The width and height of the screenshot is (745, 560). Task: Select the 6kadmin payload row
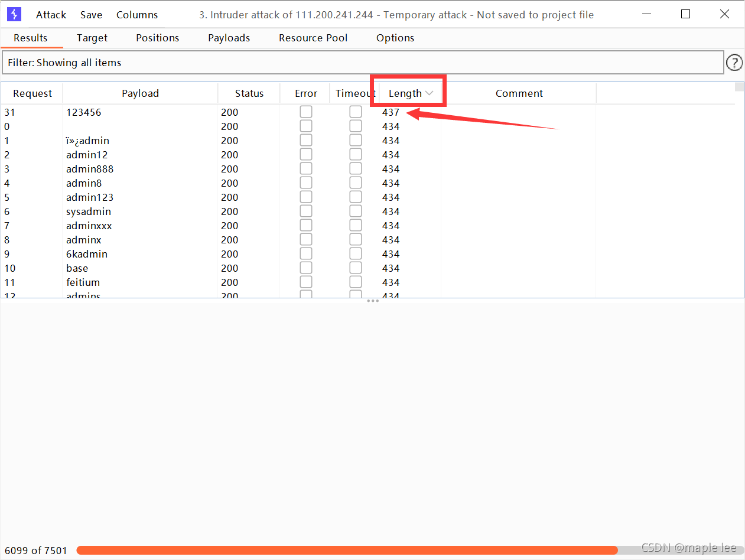point(368,254)
